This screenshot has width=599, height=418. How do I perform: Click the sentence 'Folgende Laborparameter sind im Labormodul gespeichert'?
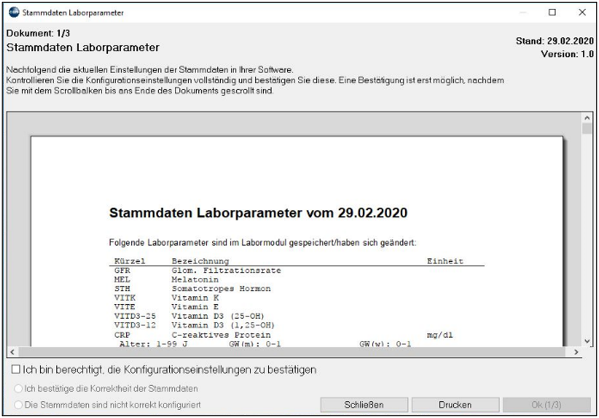(222, 243)
